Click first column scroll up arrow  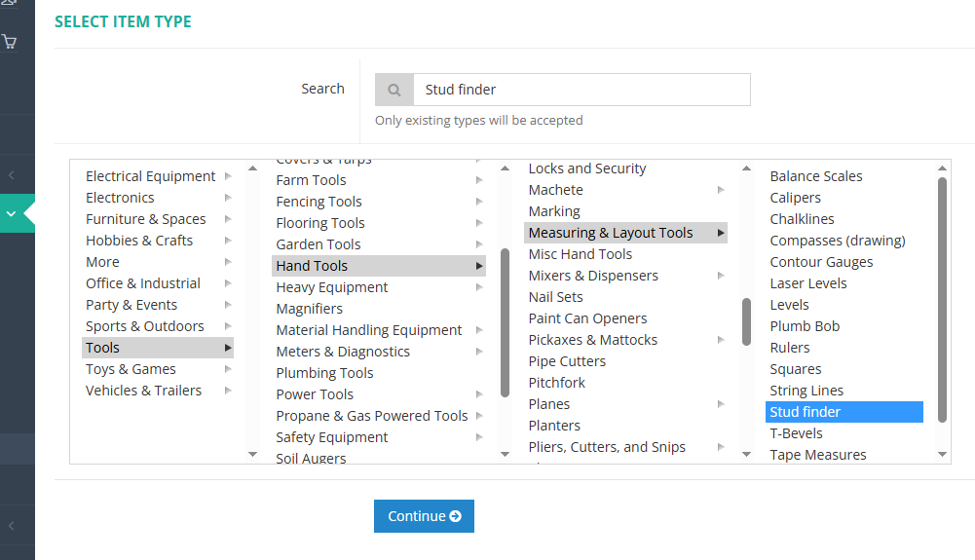(252, 168)
